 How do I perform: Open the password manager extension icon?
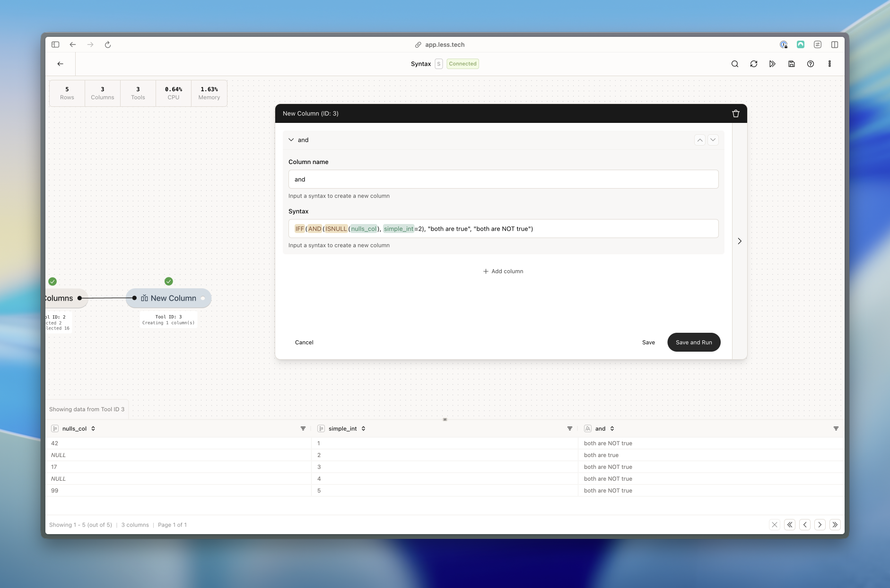(x=784, y=44)
